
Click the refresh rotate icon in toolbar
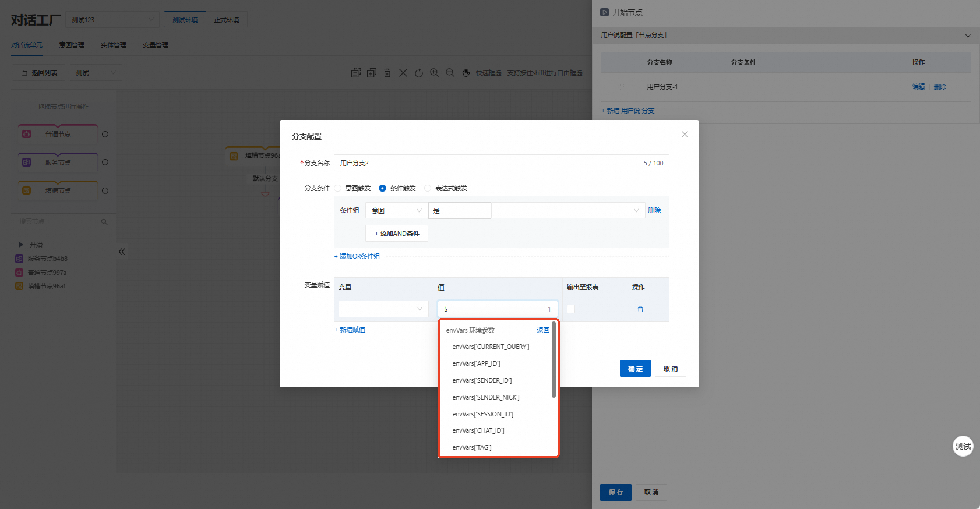click(x=418, y=73)
